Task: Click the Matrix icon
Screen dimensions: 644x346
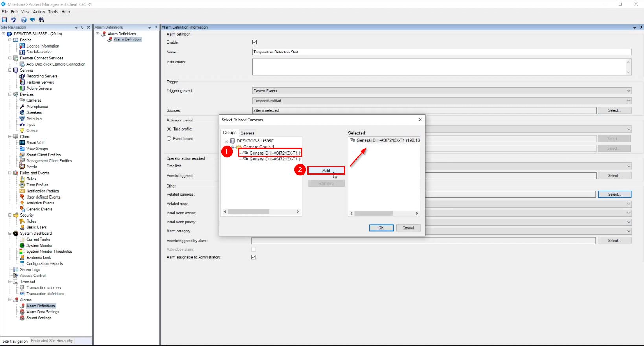Action: [22, 167]
